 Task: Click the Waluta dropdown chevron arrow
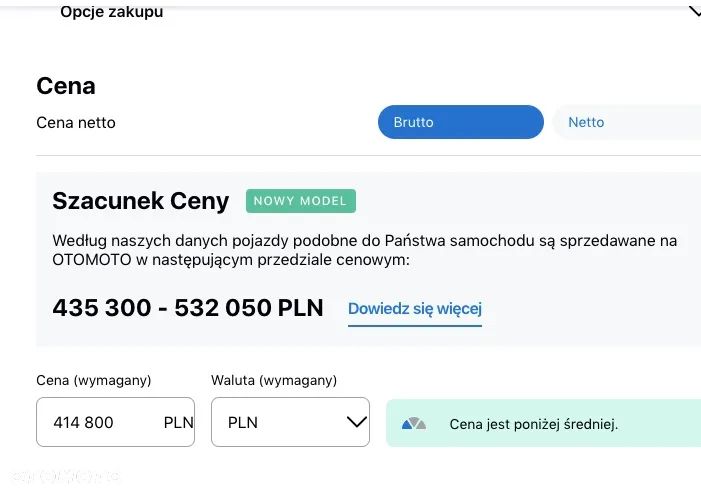(x=356, y=422)
